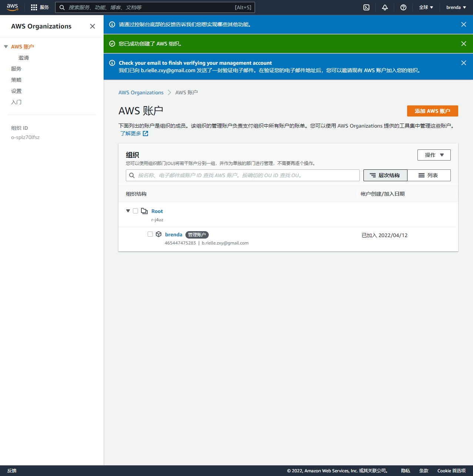Collapse the Root tree node
This screenshot has width=473, height=476.
pyautogui.click(x=128, y=211)
